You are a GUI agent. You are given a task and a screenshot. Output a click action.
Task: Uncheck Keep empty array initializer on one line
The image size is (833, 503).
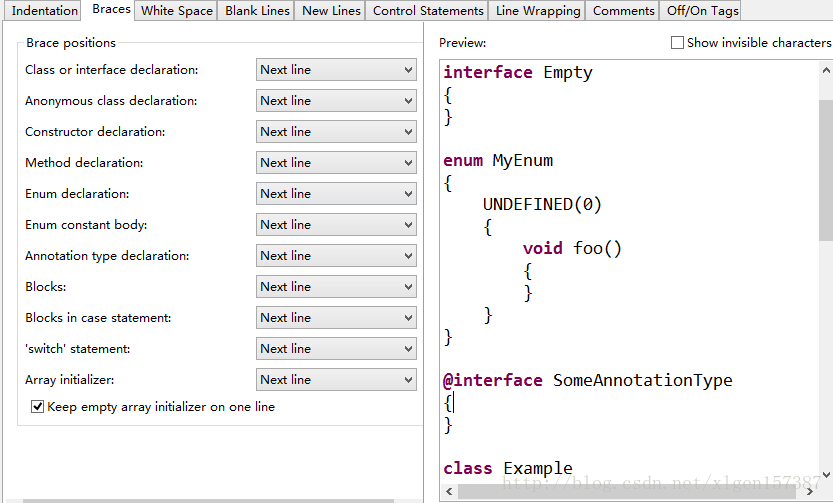click(x=38, y=407)
